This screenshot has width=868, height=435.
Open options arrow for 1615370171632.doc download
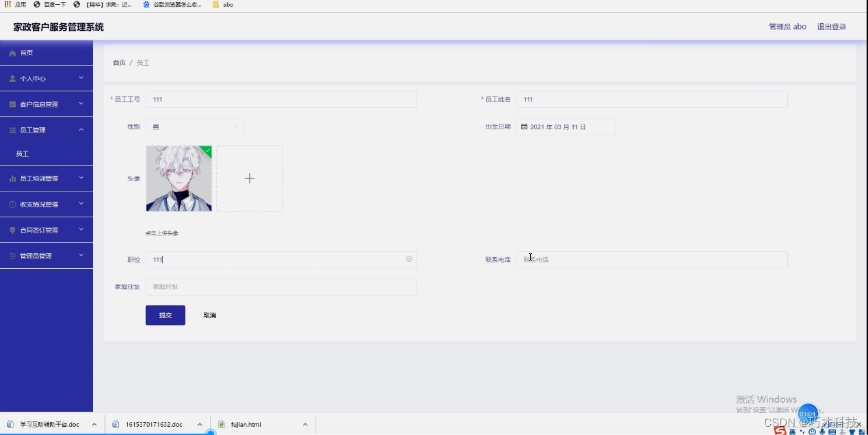(200, 424)
